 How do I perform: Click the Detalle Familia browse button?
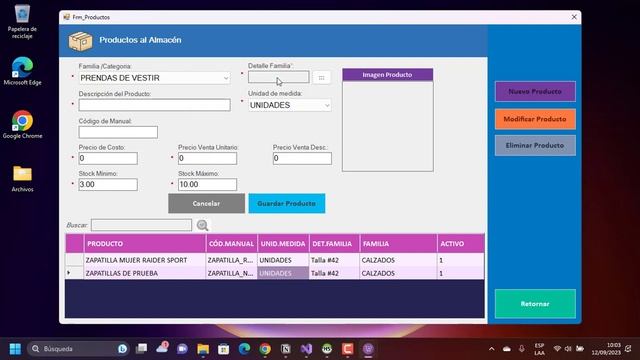tap(322, 78)
